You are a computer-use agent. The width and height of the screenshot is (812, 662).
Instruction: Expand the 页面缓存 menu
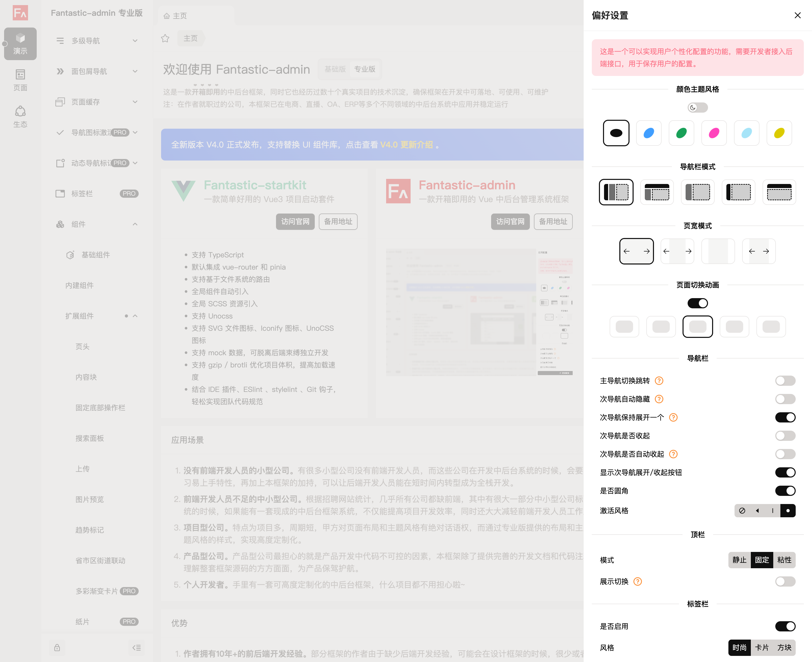pyautogui.click(x=97, y=102)
